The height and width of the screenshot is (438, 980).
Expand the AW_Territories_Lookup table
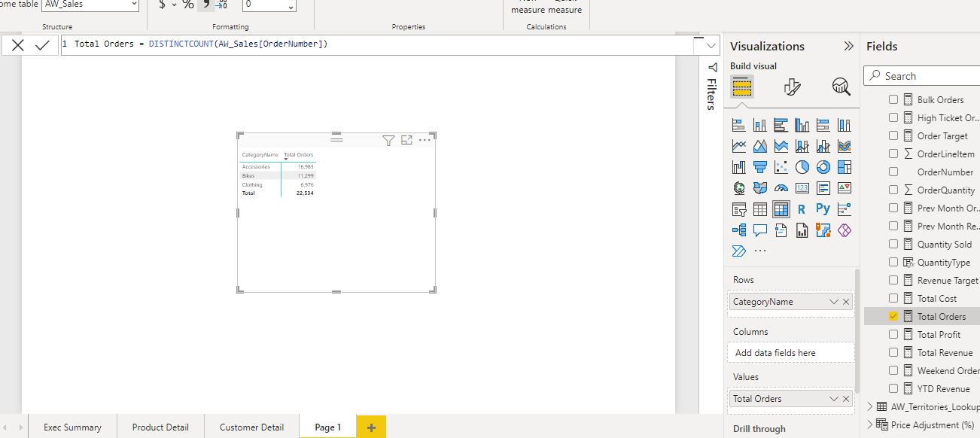[870, 406]
